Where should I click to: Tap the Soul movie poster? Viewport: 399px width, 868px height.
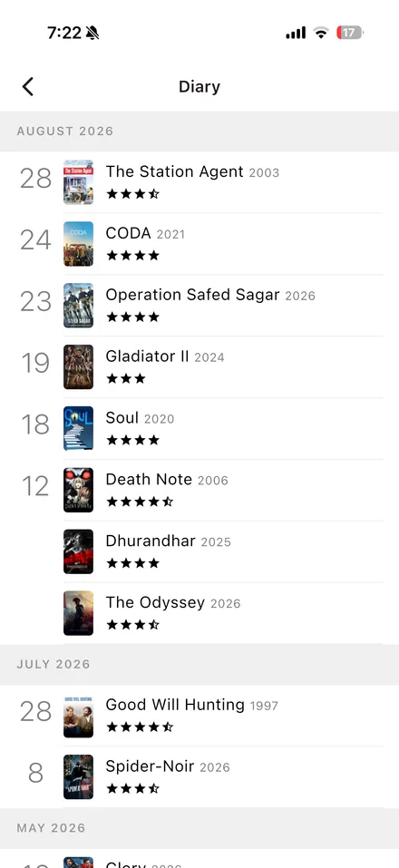[x=78, y=428]
